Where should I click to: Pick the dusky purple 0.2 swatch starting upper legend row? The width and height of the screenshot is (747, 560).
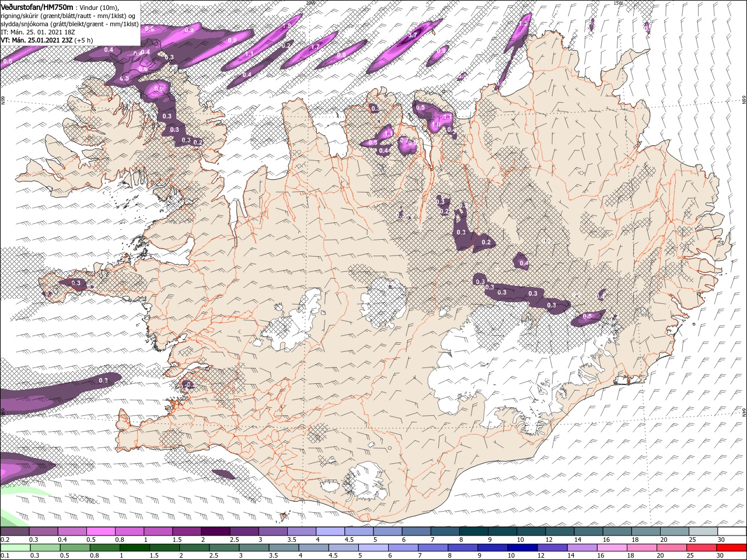(x=15, y=531)
